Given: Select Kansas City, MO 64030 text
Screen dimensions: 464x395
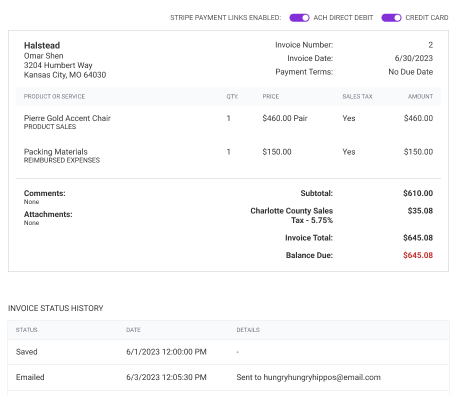Looking at the screenshot, I should tap(65, 75).
